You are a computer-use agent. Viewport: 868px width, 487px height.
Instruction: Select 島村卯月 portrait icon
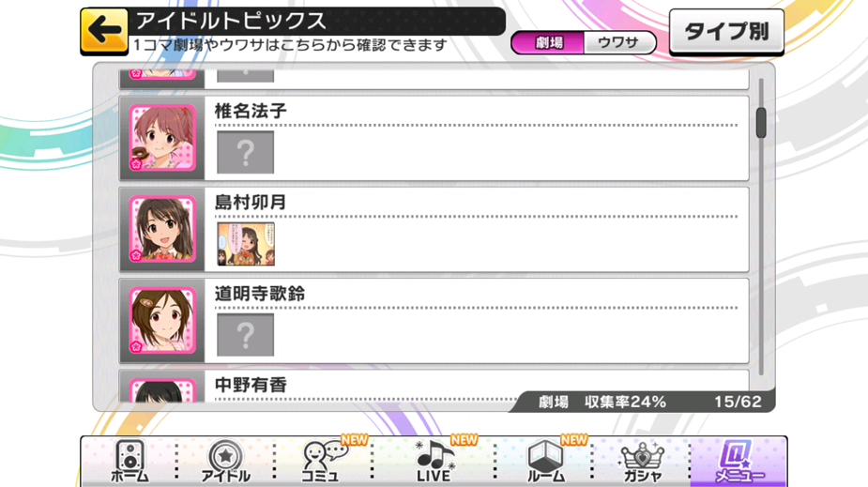click(162, 229)
